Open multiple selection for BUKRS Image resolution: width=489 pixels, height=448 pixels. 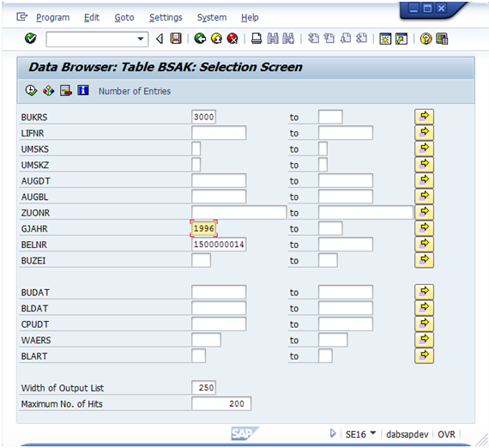[424, 117]
